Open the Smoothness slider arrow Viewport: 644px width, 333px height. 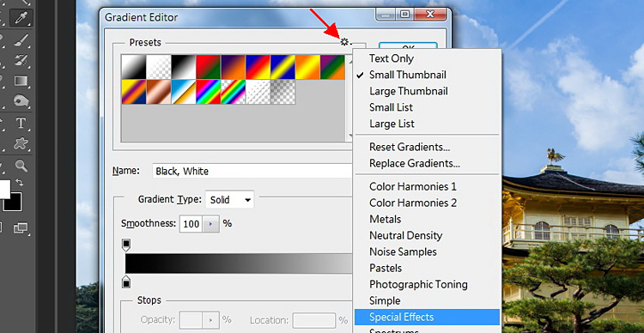click(211, 224)
